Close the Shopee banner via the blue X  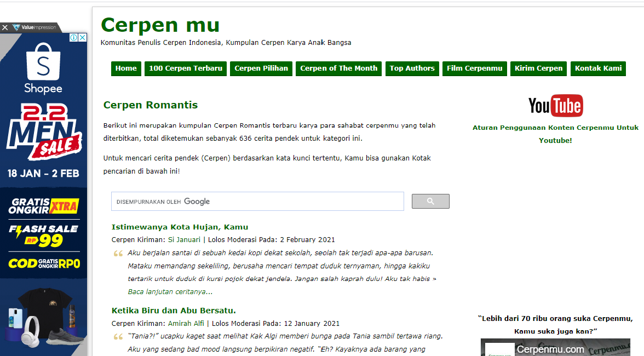pos(83,38)
